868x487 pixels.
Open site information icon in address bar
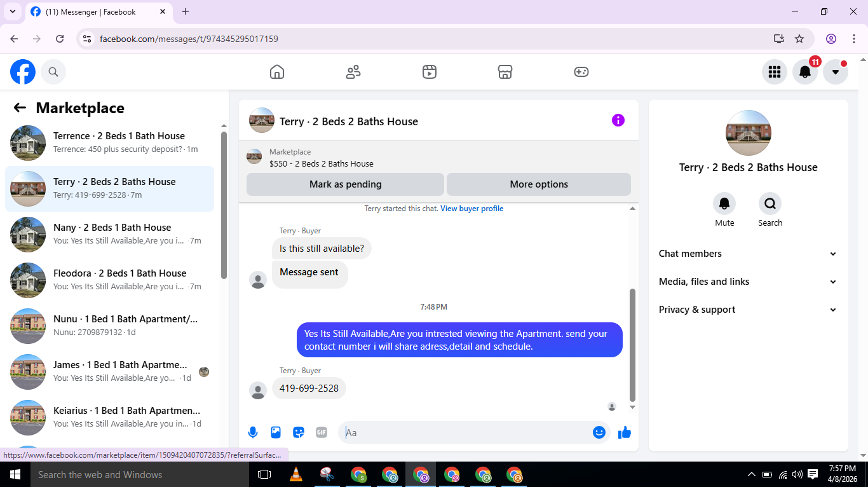(x=87, y=39)
